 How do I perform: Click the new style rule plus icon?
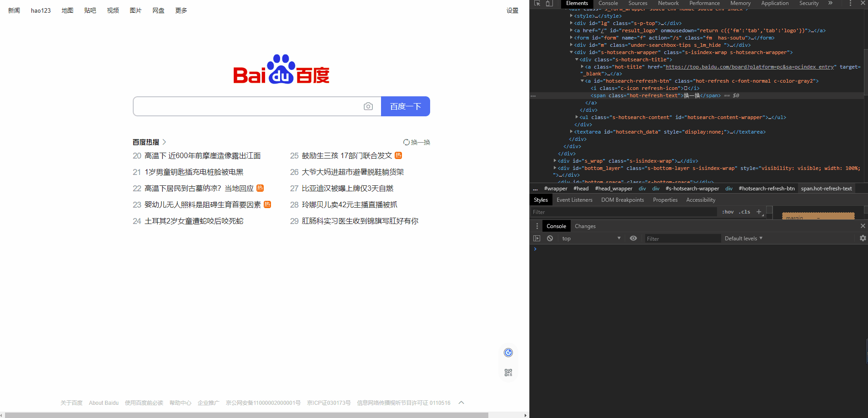coord(759,212)
